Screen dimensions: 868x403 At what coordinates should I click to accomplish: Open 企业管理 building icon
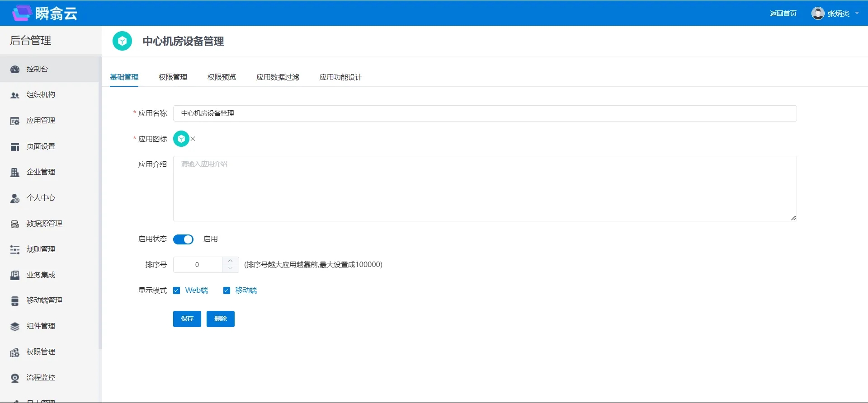pyautogui.click(x=15, y=172)
